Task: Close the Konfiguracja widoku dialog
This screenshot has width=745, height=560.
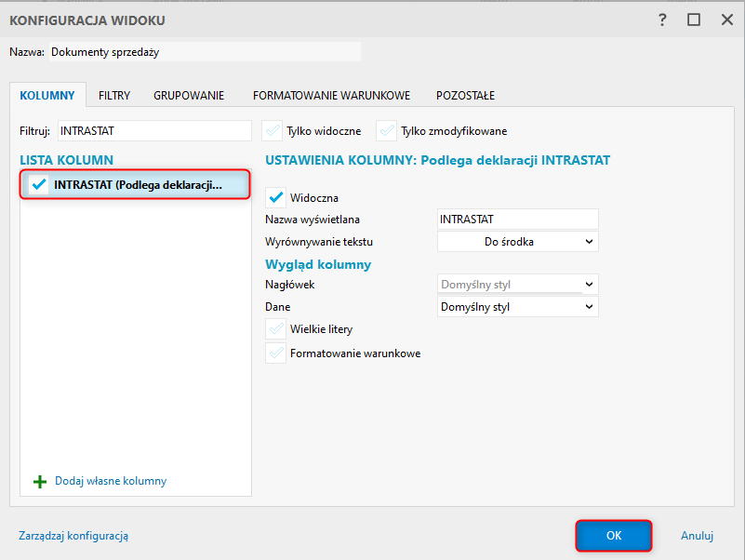Action: [x=726, y=20]
